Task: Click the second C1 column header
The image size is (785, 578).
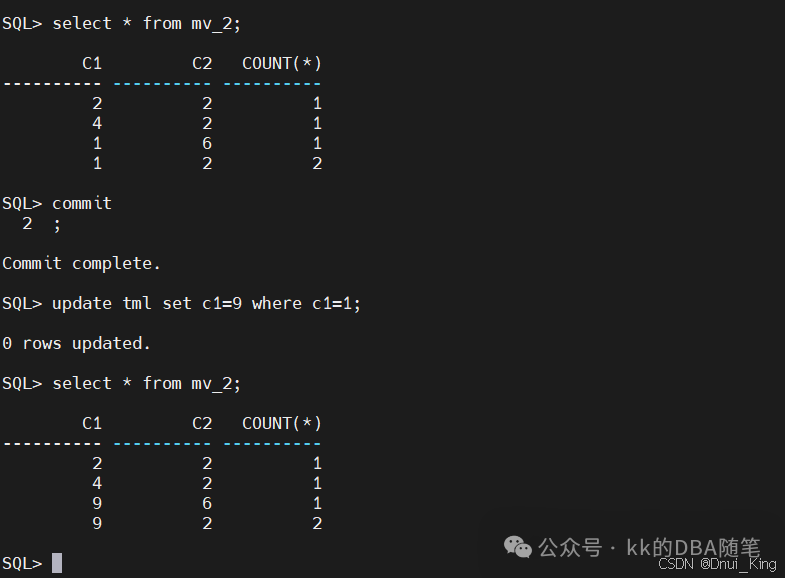Action: click(92, 423)
